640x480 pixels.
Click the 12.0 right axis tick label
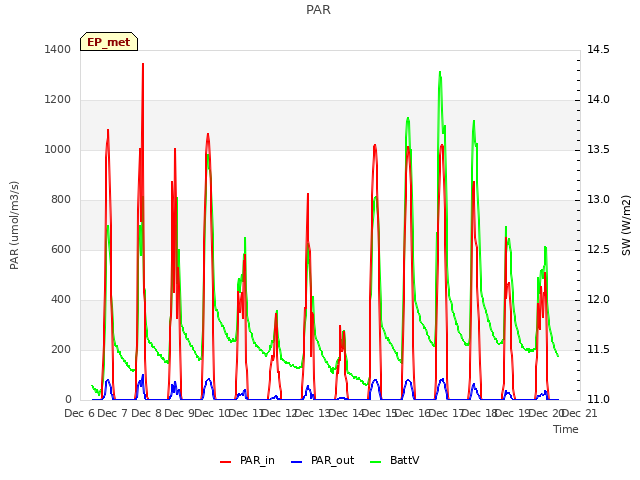click(x=598, y=300)
